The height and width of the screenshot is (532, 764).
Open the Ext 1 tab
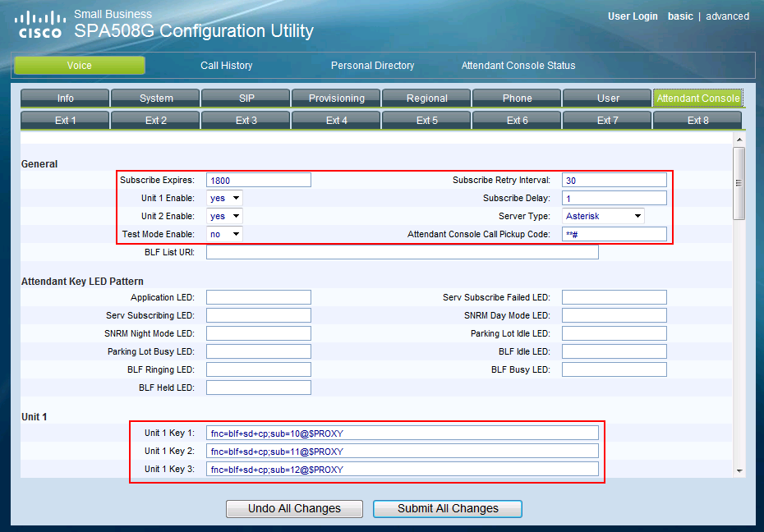pos(65,120)
